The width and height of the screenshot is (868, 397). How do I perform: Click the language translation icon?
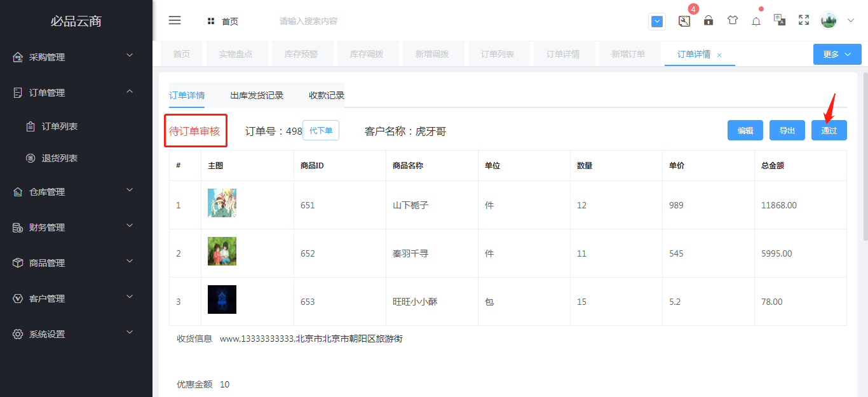(x=780, y=20)
